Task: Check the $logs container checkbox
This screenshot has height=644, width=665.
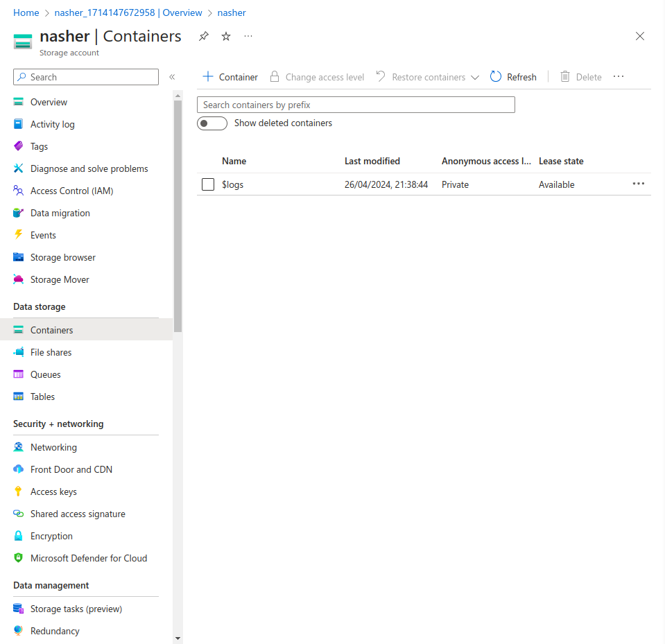Action: pyautogui.click(x=208, y=184)
